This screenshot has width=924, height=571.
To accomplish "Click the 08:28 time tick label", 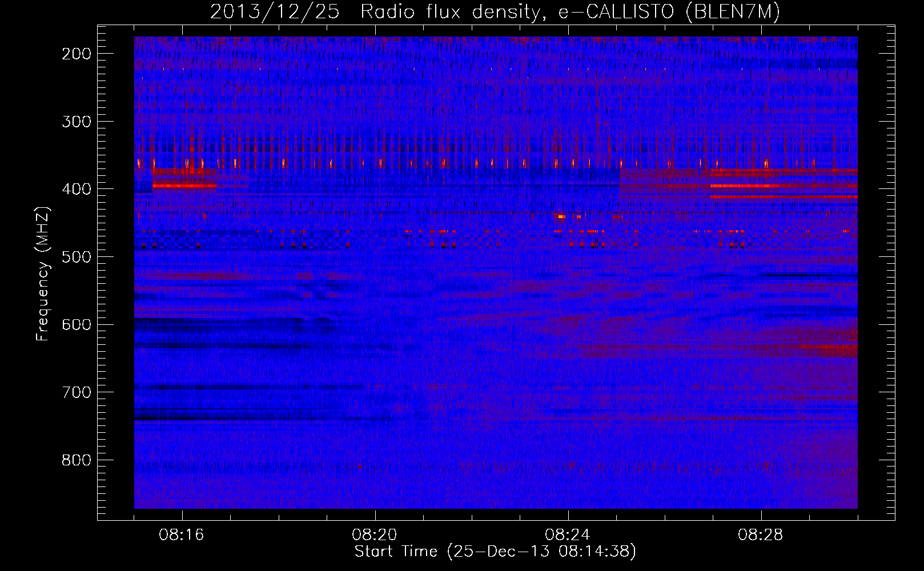I will click(x=761, y=535).
